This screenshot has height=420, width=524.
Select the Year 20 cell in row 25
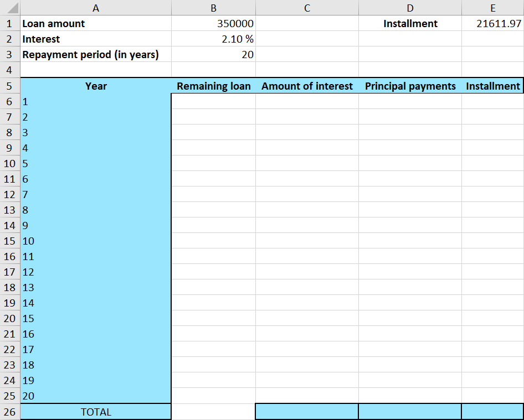(96, 396)
